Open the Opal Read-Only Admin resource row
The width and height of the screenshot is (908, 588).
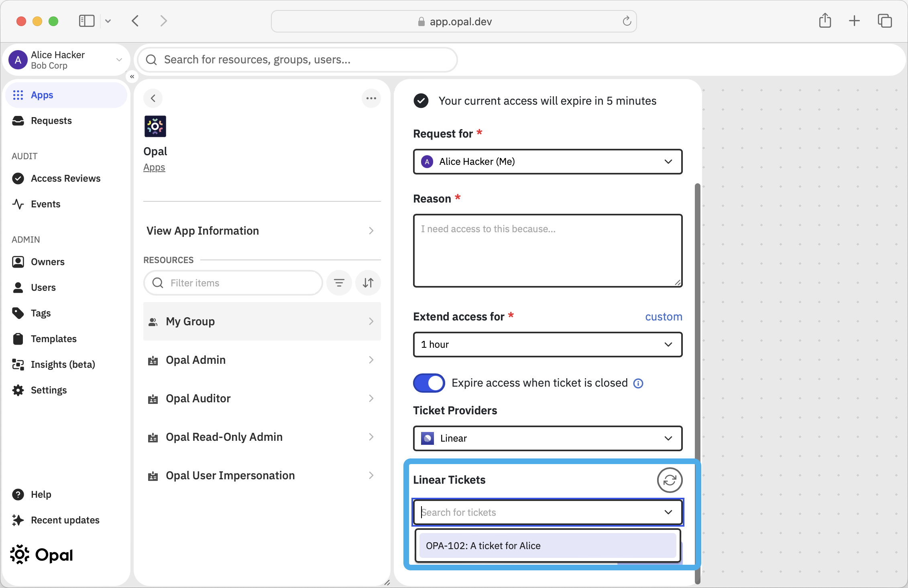tap(262, 437)
